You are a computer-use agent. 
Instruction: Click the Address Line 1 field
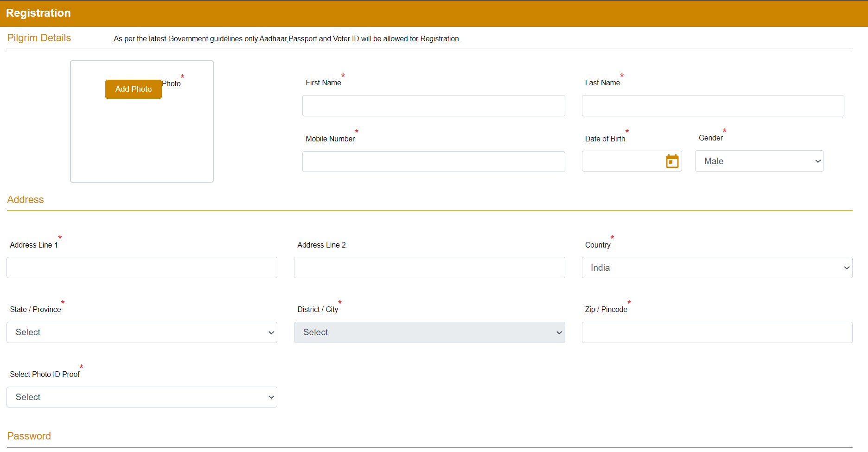click(x=141, y=267)
